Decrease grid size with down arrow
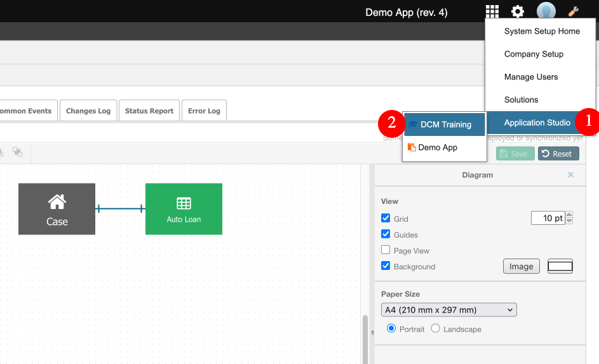599x364 pixels. 569,221
